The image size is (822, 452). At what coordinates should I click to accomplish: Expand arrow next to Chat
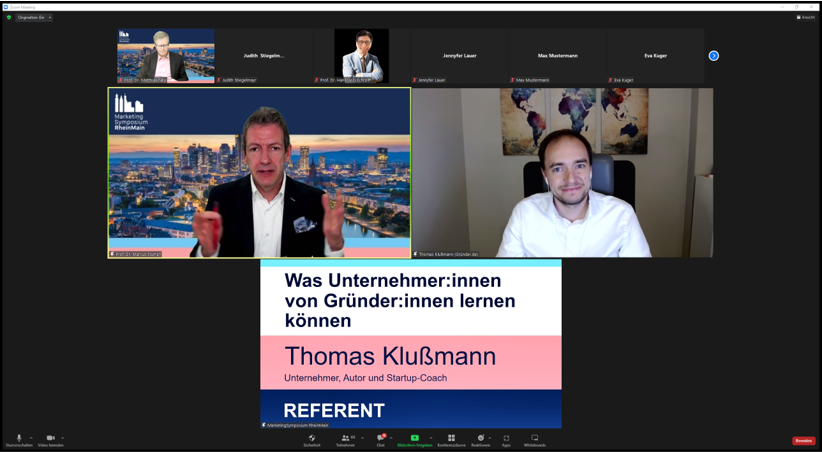click(391, 437)
